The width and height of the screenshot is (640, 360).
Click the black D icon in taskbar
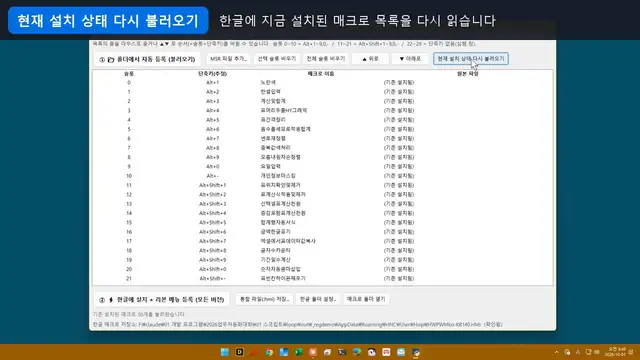(240, 352)
